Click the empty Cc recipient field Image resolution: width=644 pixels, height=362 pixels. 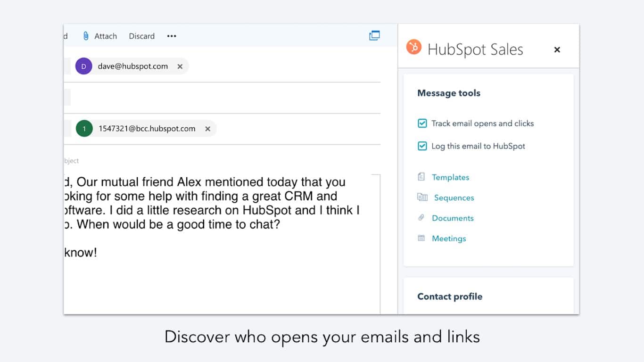point(222,98)
